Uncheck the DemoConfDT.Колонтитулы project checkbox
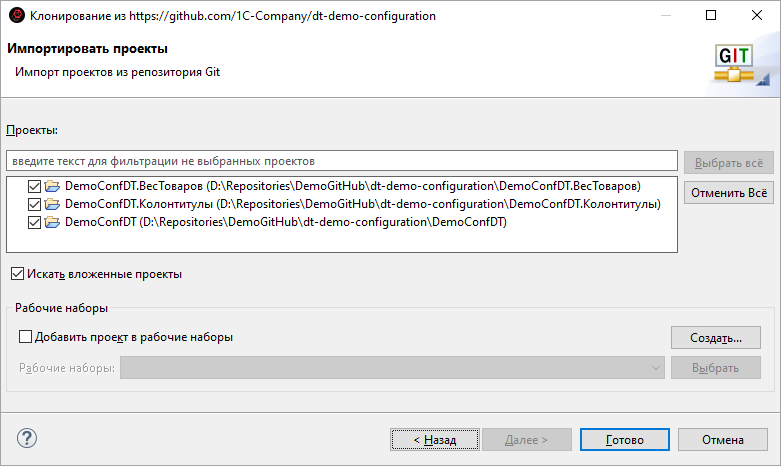Viewport: 781px width, 466px height. [x=36, y=204]
